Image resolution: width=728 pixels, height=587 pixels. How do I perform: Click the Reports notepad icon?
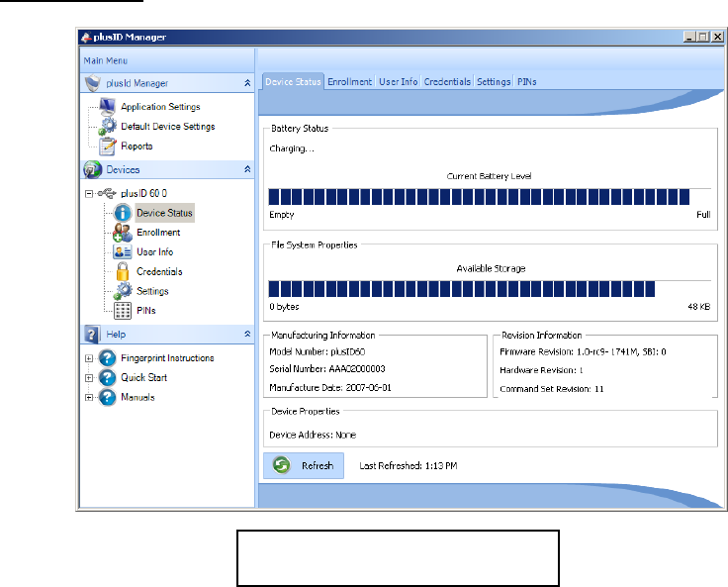[x=107, y=146]
